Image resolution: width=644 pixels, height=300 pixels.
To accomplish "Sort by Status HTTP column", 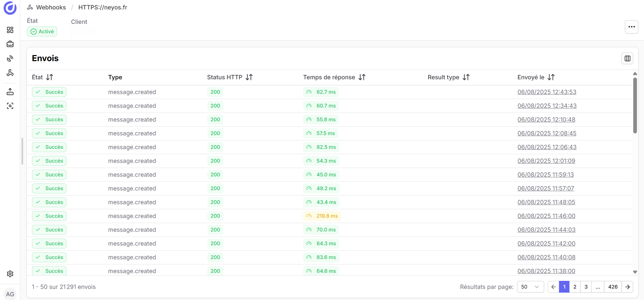I will pyautogui.click(x=249, y=77).
